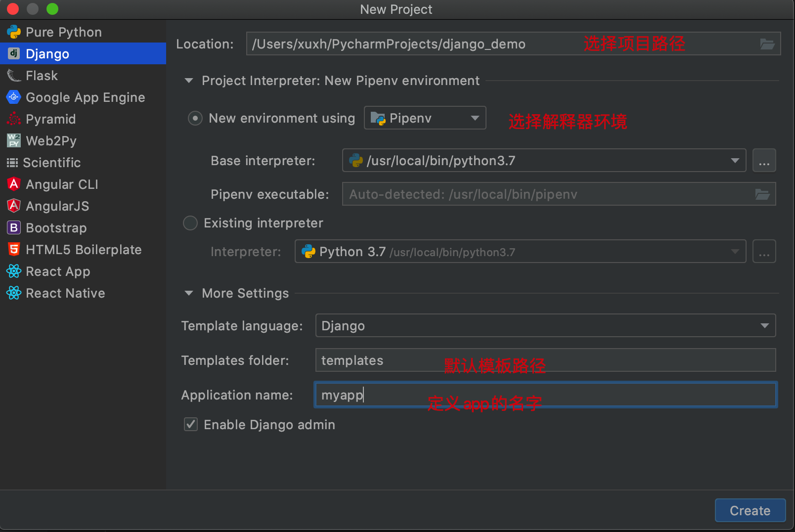Click the Scientific grid icon

tap(12, 163)
